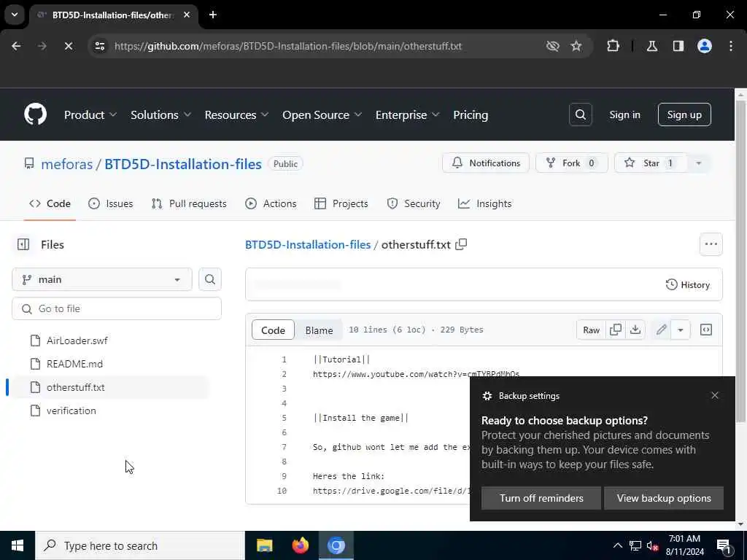Open the Pricing page link
The image size is (747, 560).
tap(471, 114)
